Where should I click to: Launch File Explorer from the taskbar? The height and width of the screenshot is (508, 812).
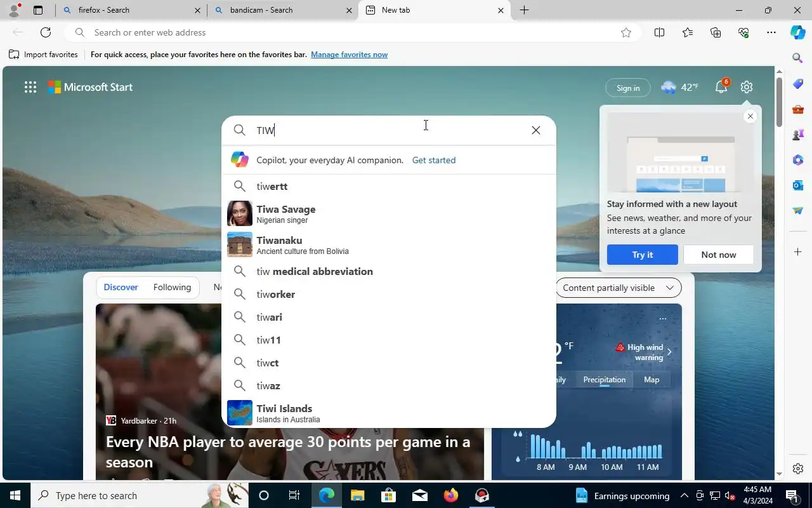coord(357,495)
